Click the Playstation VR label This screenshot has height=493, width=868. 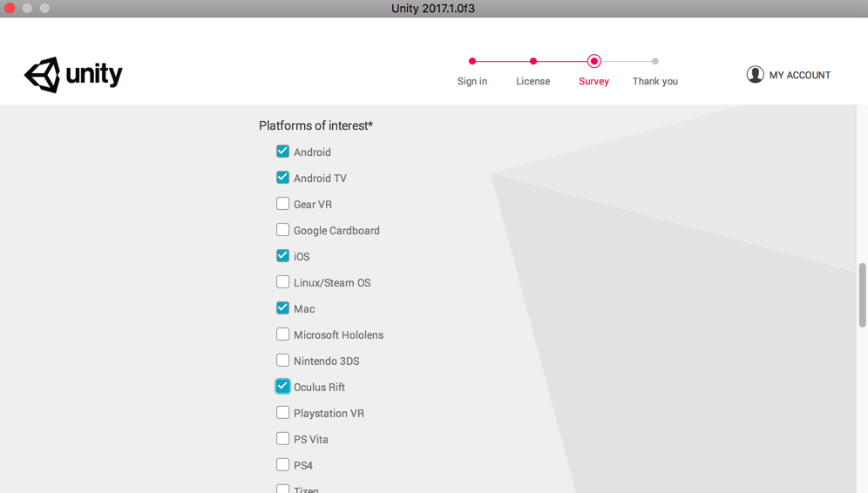point(329,414)
